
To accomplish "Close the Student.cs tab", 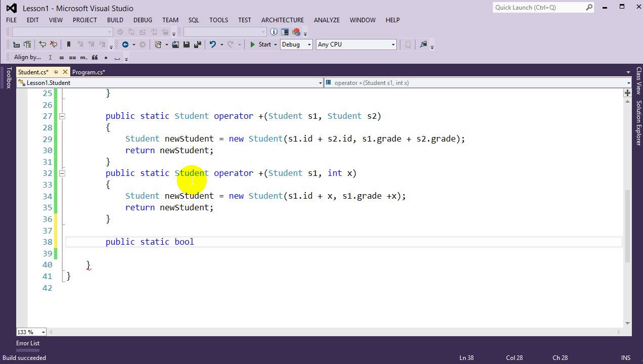I will point(64,72).
